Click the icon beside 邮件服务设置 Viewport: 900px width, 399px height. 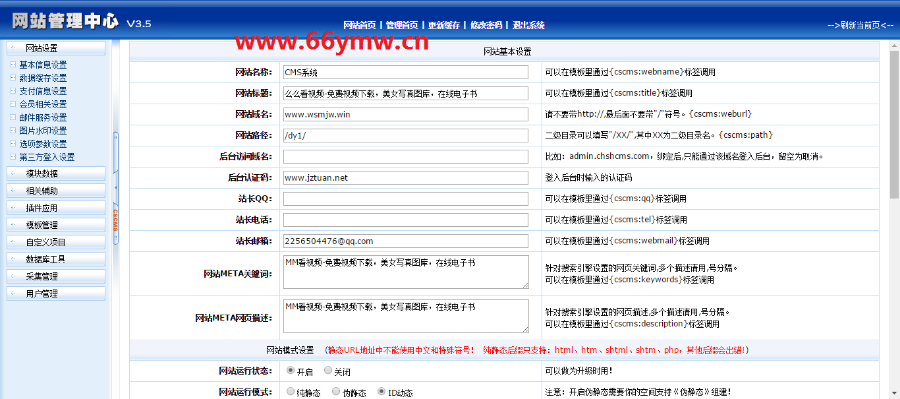click(x=13, y=117)
